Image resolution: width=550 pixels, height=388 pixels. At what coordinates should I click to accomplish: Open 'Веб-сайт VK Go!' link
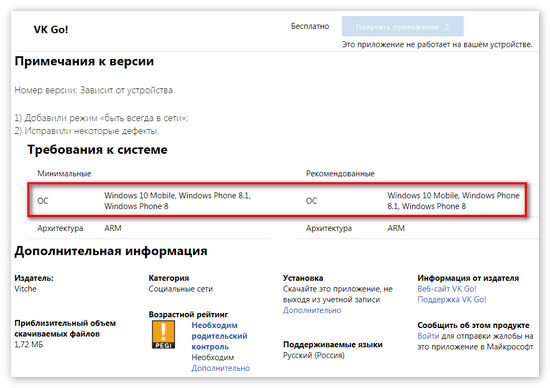(x=447, y=289)
